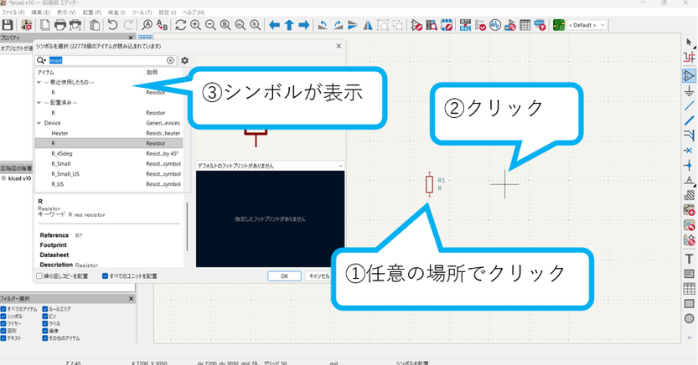Click the Undo arrow icon
Screen dimensions: 698x365
(x=112, y=25)
